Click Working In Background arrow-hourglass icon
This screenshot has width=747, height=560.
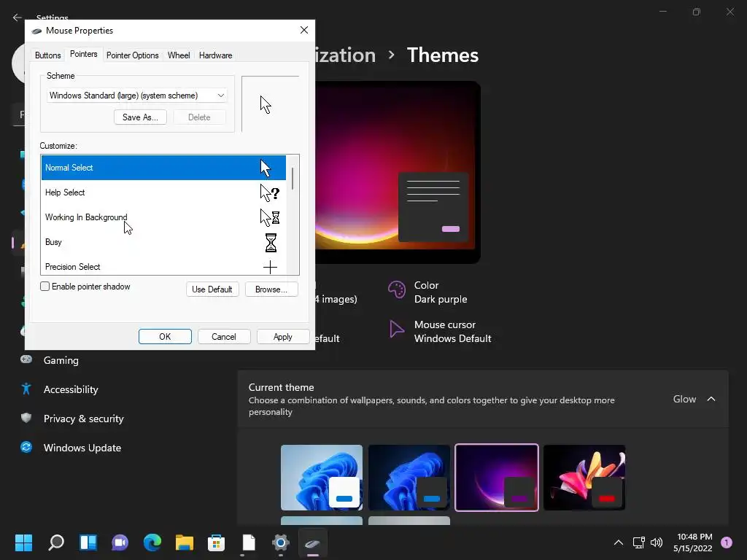tap(270, 217)
